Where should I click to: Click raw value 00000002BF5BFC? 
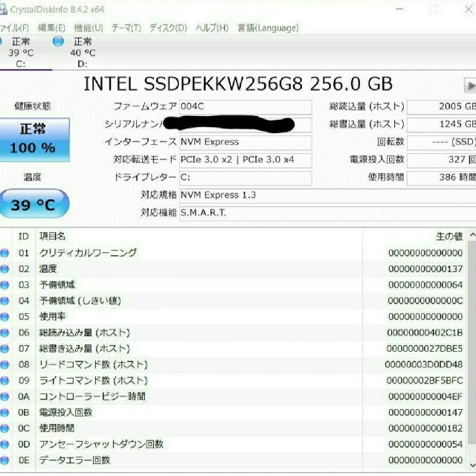425,381
